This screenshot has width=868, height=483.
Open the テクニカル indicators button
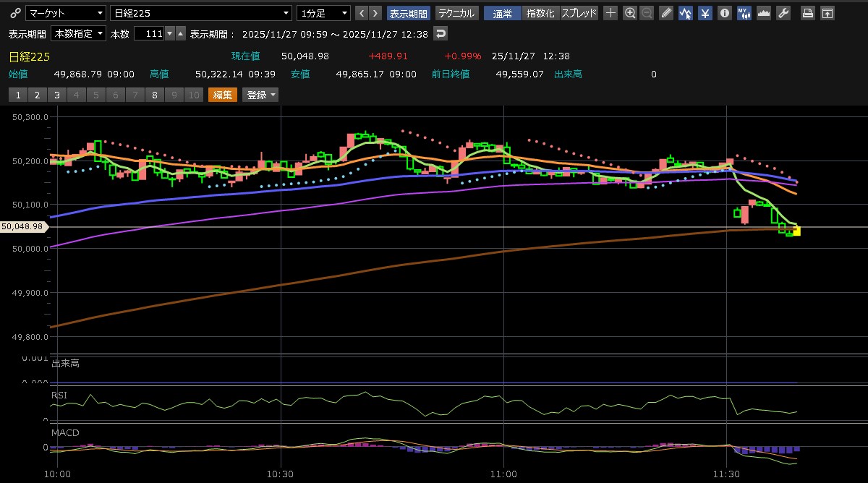pyautogui.click(x=456, y=13)
